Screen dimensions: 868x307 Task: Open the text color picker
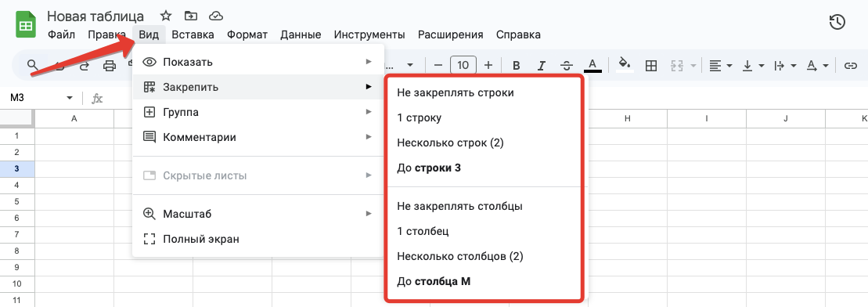point(592,65)
